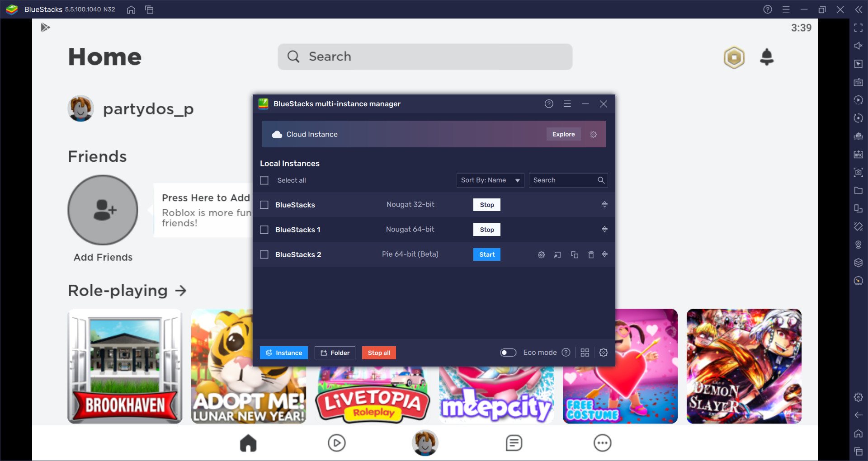Click the Roblox Search field
The image size is (868, 461).
pyautogui.click(x=425, y=56)
